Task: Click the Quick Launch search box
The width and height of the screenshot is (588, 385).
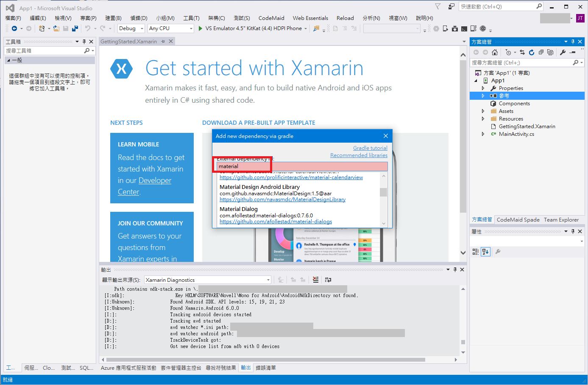Action: (x=501, y=6)
